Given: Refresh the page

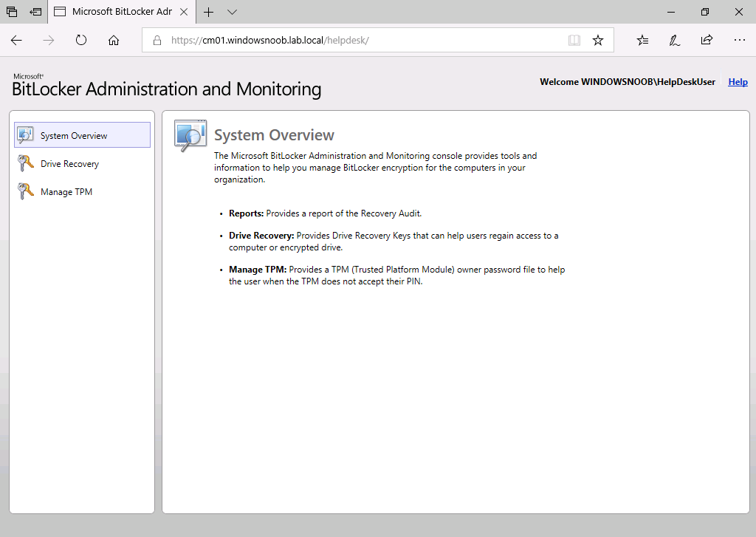Looking at the screenshot, I should pos(81,40).
